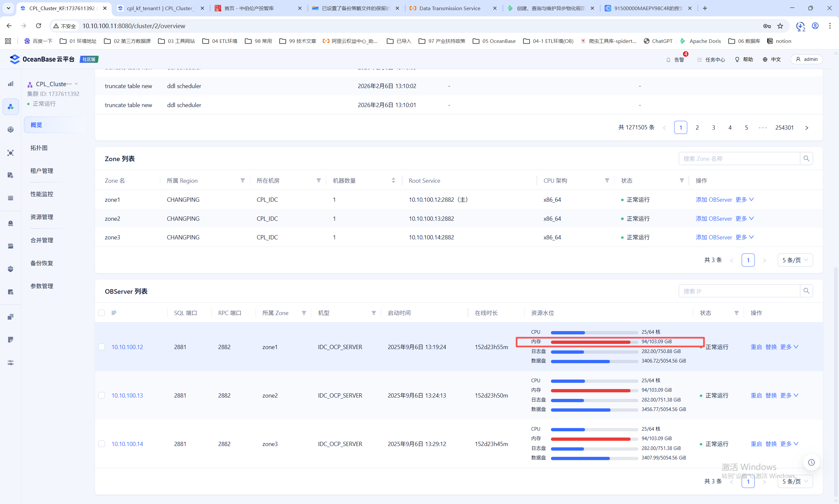Screen dimensions: 839x504
Task: Open 租户管理 in the side menu
Action: click(42, 171)
